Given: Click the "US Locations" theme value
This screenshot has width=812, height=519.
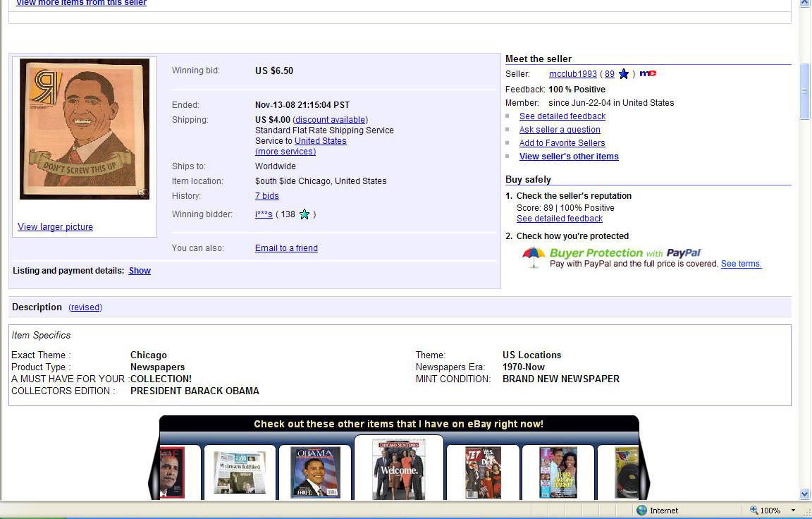Looking at the screenshot, I should [x=532, y=355].
